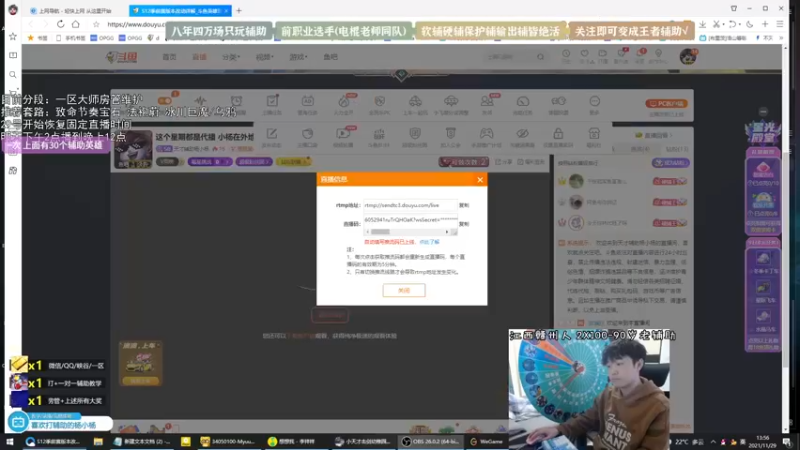Click the gamepad icon in the streamer toolbar
The height and width of the screenshot is (450, 800).
pos(486,134)
